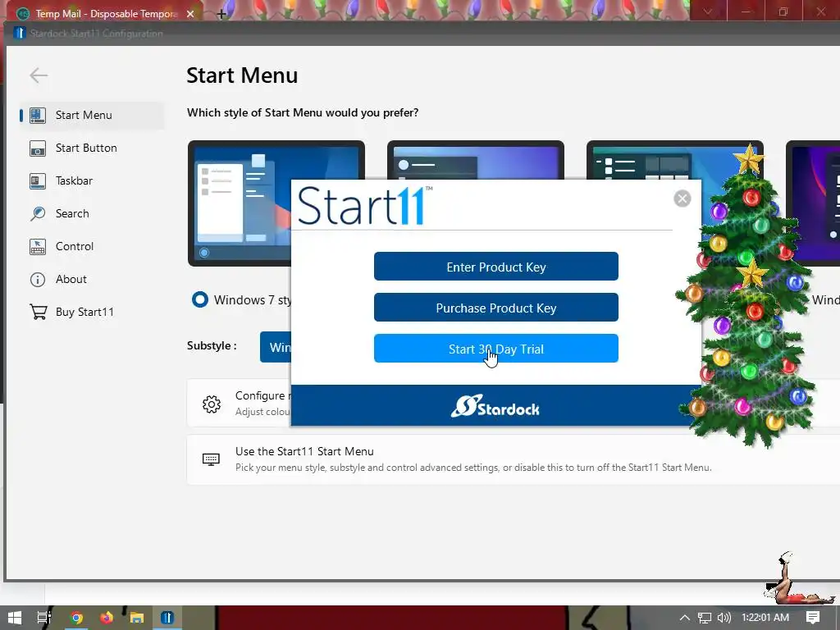Open Task View on taskbar

44,618
